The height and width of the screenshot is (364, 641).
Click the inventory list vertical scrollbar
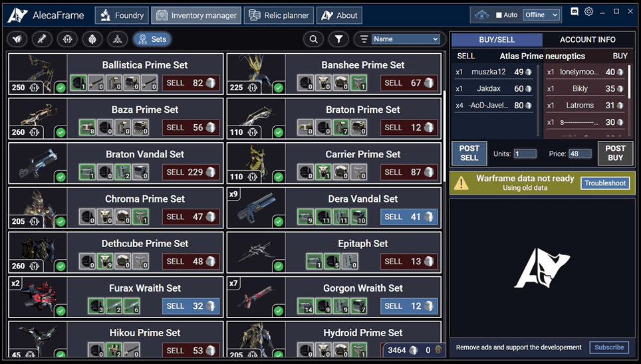point(444,135)
